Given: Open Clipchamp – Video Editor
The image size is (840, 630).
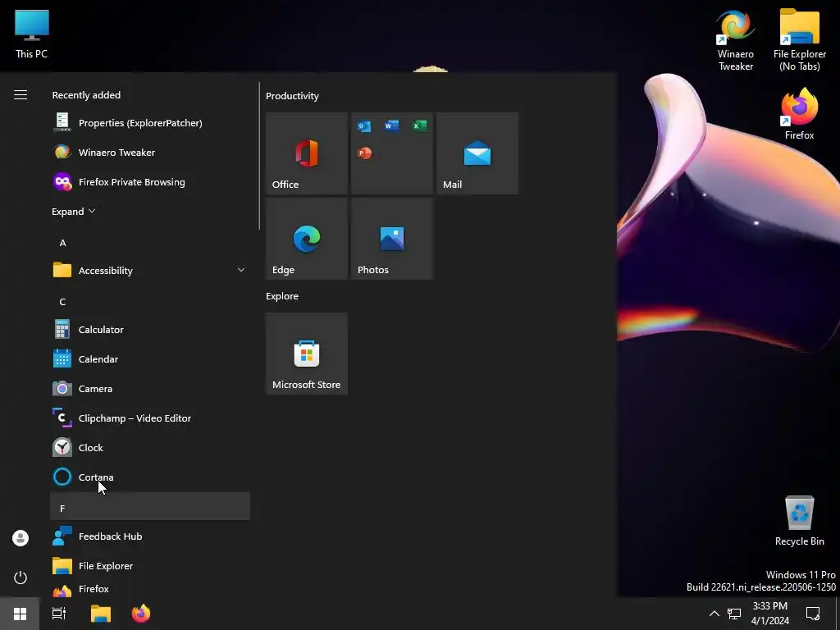Looking at the screenshot, I should 150,418.
